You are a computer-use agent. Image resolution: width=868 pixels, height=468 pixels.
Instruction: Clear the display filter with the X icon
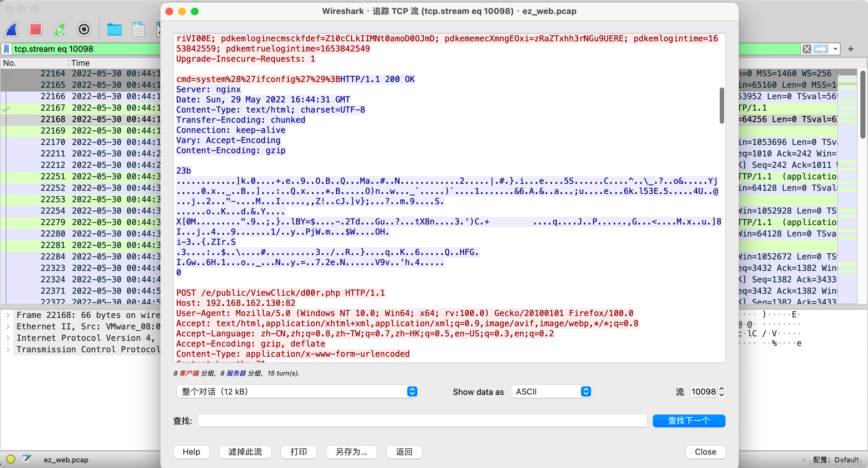807,49
